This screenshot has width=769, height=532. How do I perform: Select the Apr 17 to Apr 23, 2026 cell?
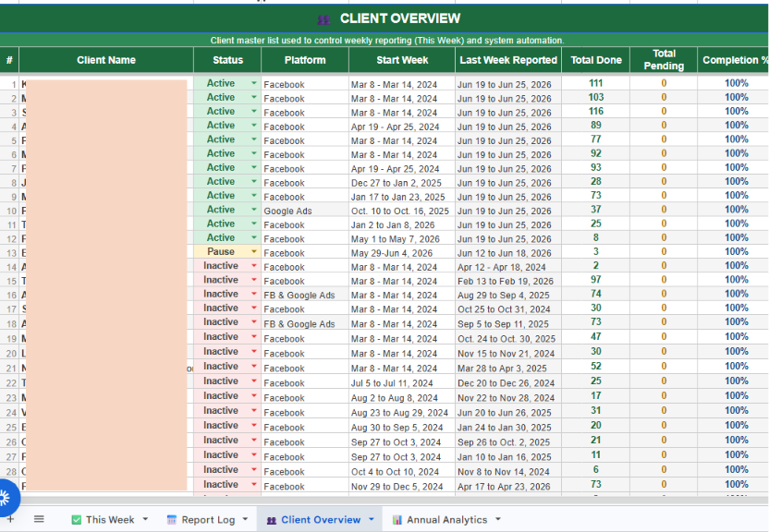[x=508, y=486]
